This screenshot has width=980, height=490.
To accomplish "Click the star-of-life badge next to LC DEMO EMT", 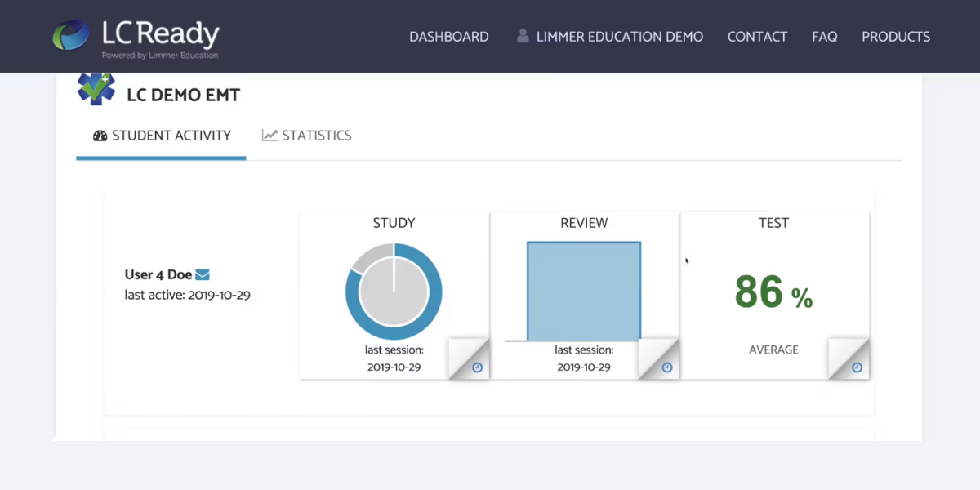I will (96, 90).
